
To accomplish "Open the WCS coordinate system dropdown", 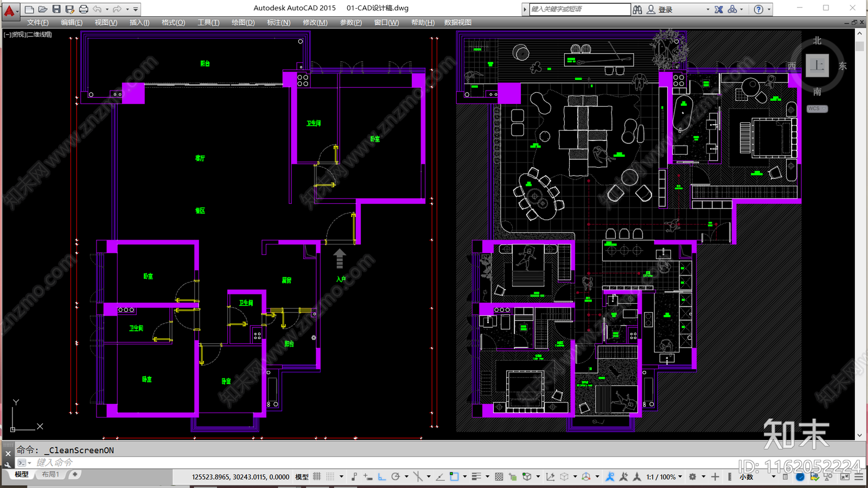I will (817, 108).
